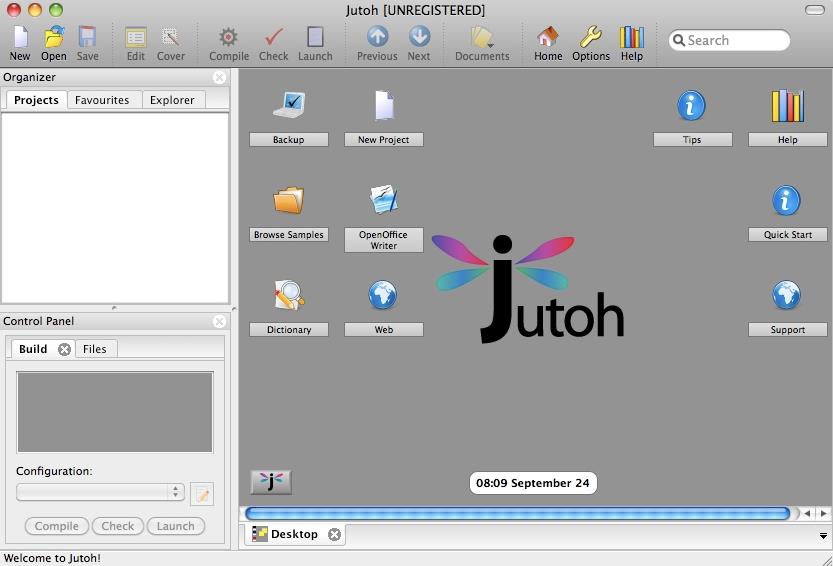This screenshot has height=566, width=833.
Task: Click the Browse Samples folder icon
Action: coord(288,200)
